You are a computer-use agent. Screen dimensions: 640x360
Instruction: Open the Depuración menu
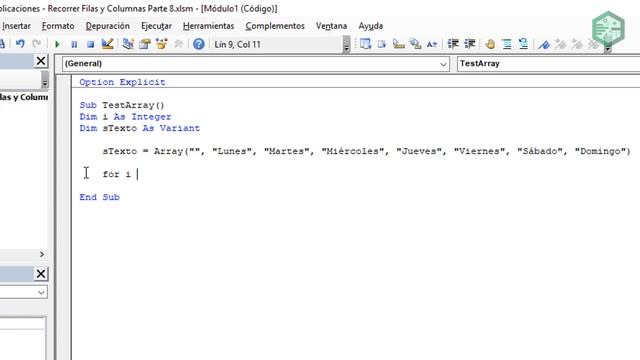click(x=108, y=26)
